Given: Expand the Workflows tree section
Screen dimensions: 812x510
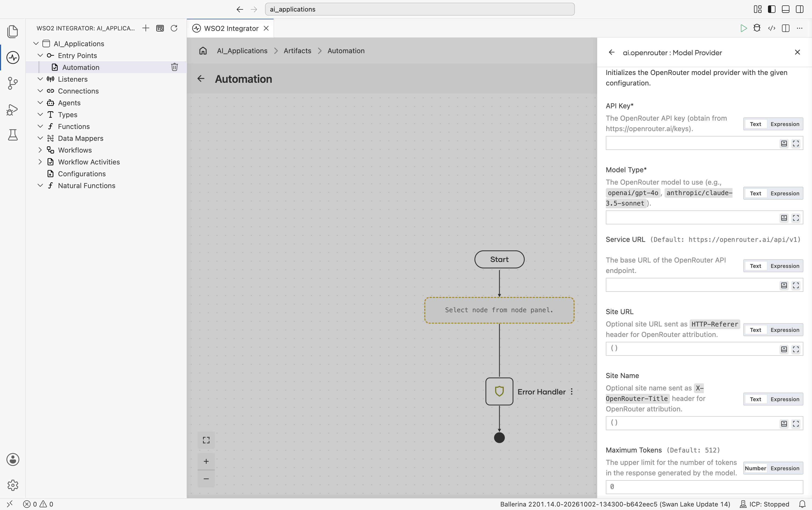Looking at the screenshot, I should [x=40, y=150].
